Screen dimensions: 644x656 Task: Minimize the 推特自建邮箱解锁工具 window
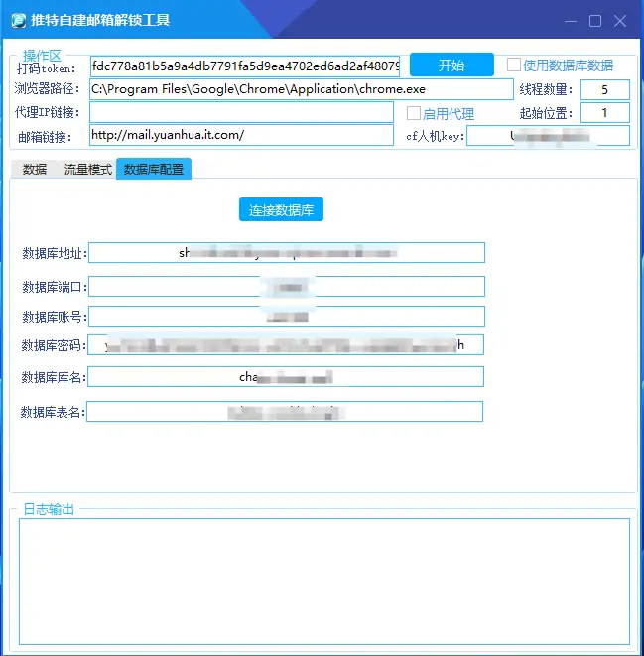(x=571, y=21)
